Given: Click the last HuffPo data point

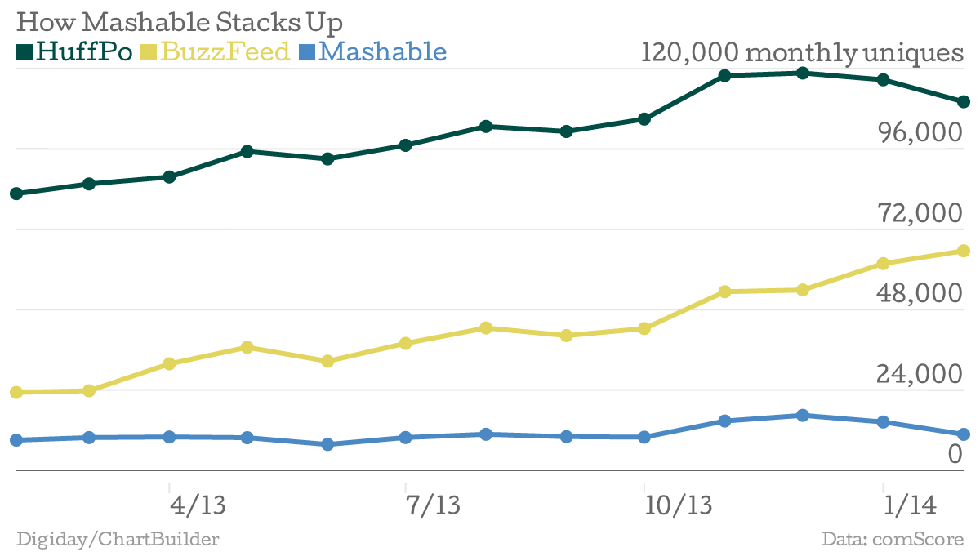Looking at the screenshot, I should 963,102.
